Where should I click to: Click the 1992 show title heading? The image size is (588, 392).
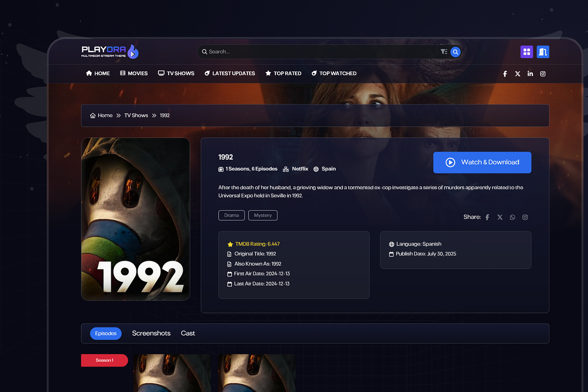click(x=226, y=157)
